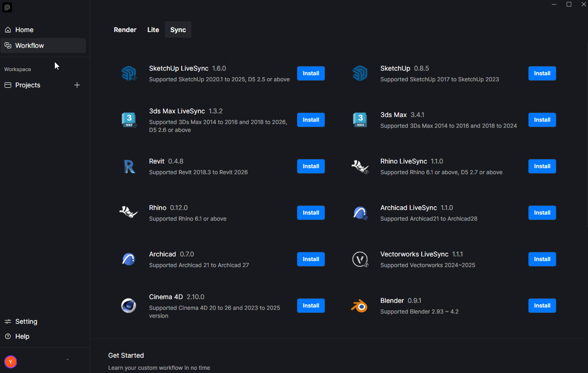588x373 pixels.
Task: Minimize the application window
Action: coord(554,4)
